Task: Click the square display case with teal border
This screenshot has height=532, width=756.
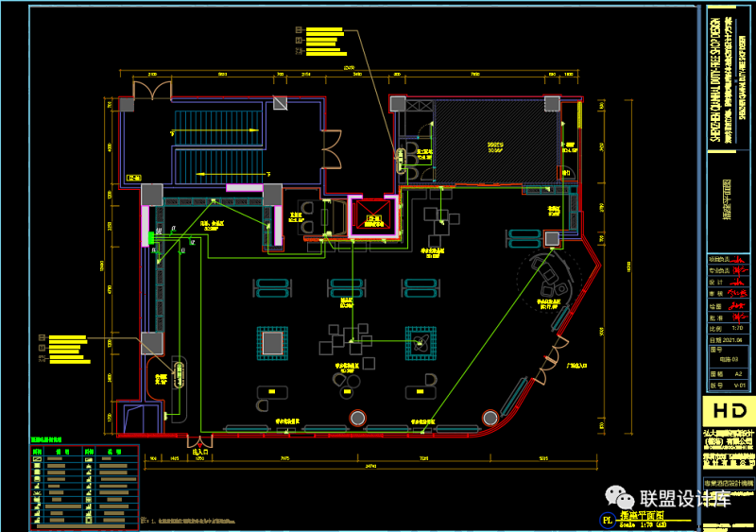Action: click(272, 341)
